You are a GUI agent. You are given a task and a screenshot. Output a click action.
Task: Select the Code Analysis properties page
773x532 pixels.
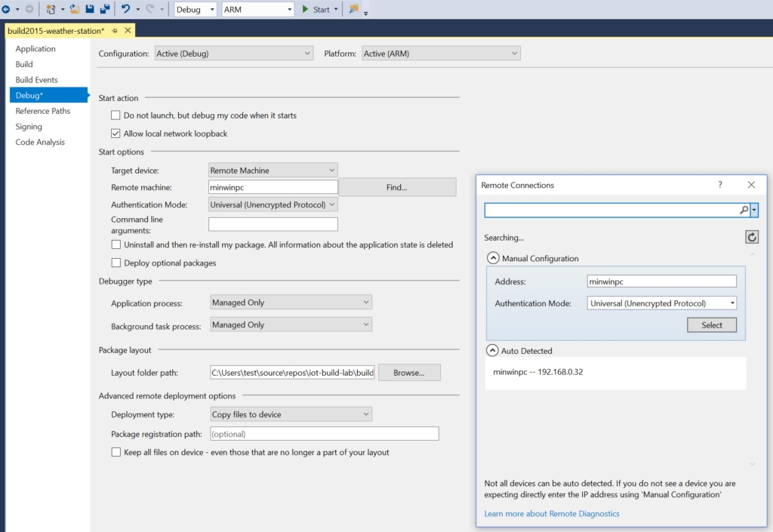(40, 142)
